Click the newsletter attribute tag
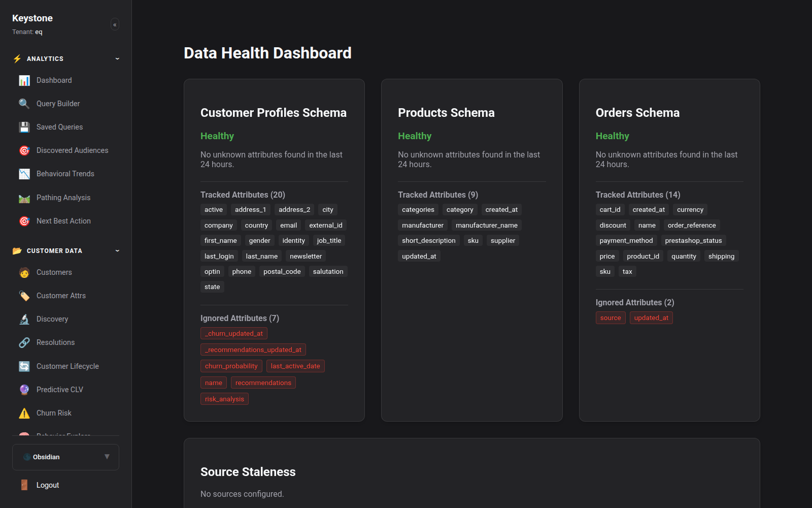Screen dimensions: 812x508 coord(306,256)
